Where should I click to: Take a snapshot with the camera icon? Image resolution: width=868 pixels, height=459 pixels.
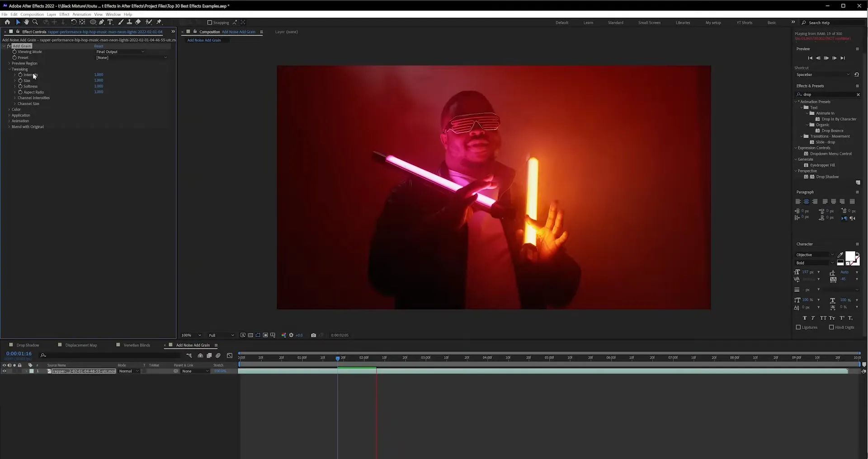point(313,335)
